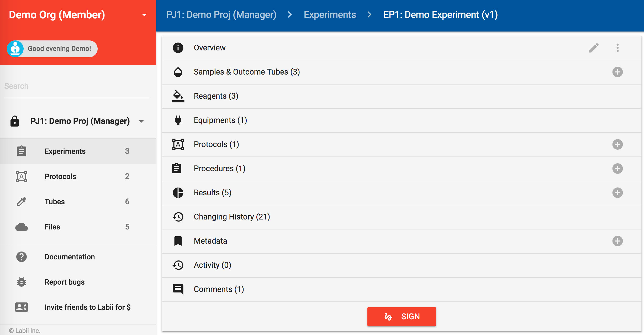Image resolution: width=644 pixels, height=335 pixels.
Task: Click the plus icon beside Results
Action: coord(617,193)
